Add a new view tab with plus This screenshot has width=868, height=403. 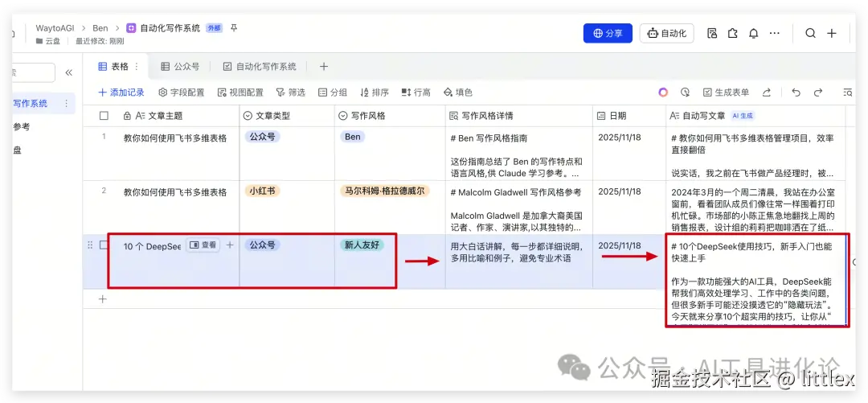pyautogui.click(x=324, y=67)
